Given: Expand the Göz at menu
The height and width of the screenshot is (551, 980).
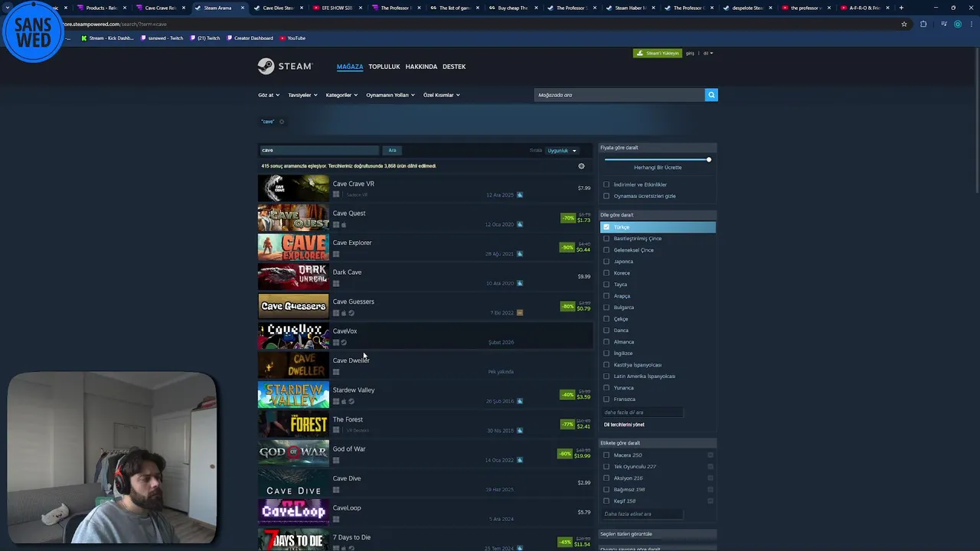Looking at the screenshot, I should coord(268,95).
